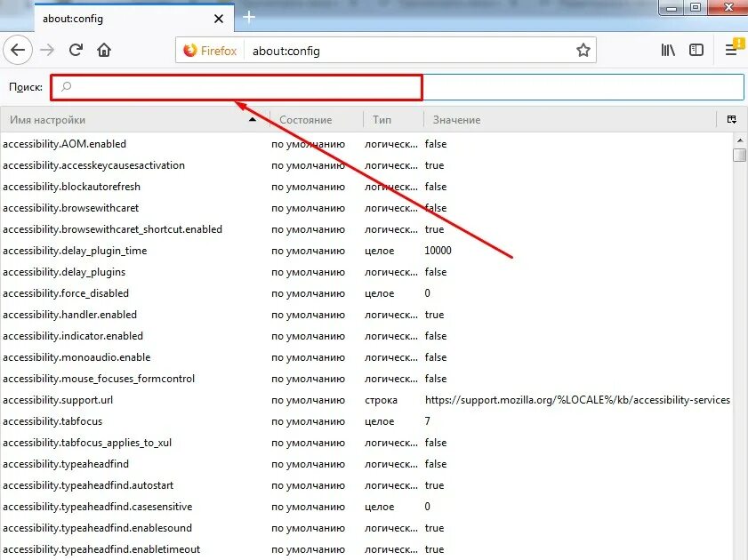Sort by Тип column header
This screenshot has width=748, height=560.
coord(393,120)
